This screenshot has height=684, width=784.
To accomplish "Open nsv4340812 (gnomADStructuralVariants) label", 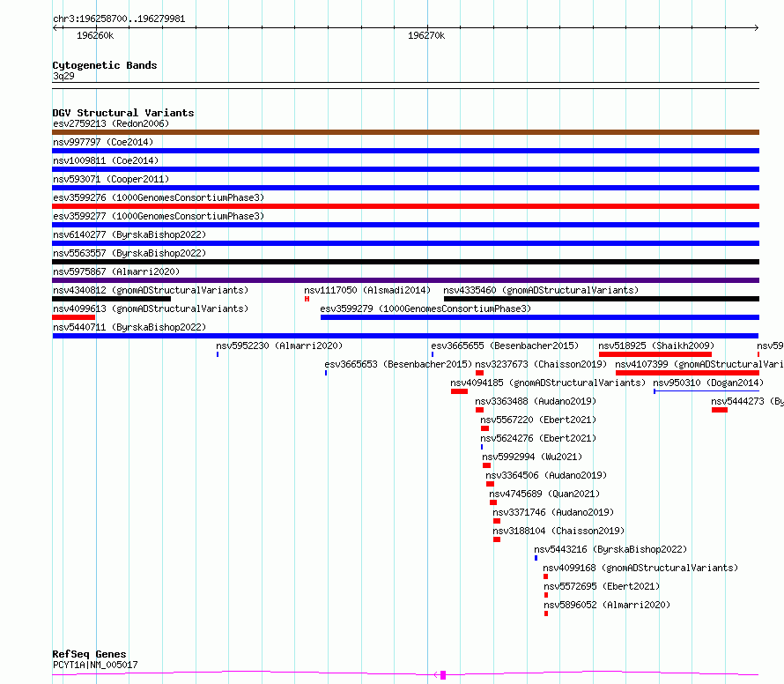I will (x=151, y=290).
